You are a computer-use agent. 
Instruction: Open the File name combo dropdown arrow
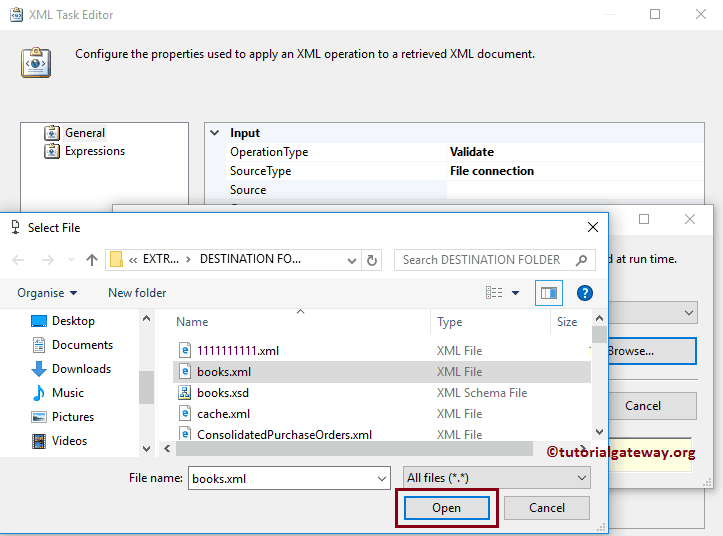point(382,478)
